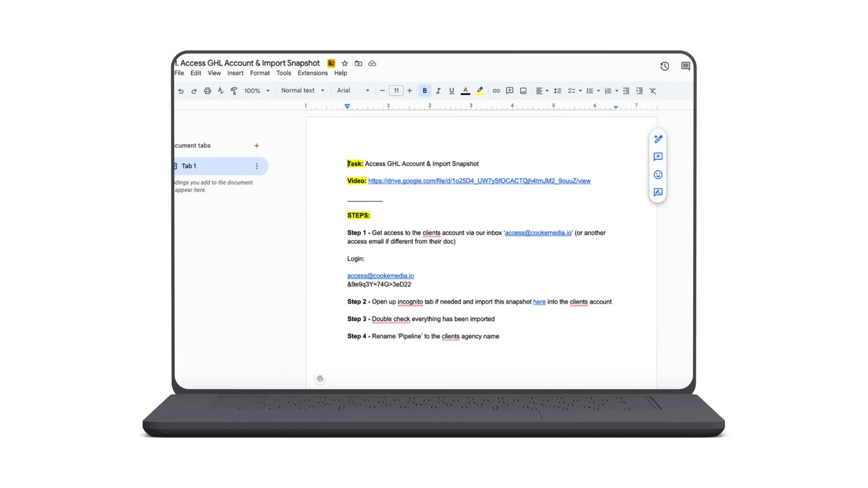Open the 100% zoom dropdown

(256, 91)
